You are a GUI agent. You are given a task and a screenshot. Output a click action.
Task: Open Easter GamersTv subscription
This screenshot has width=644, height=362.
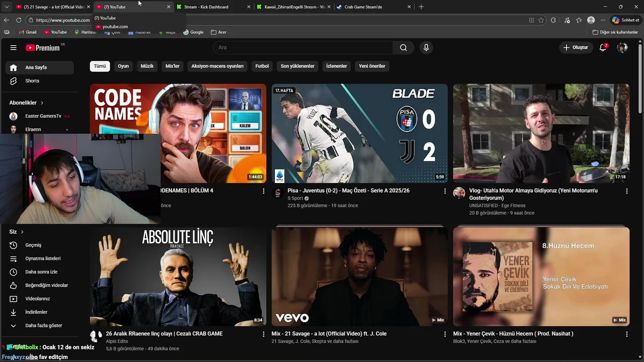(x=39, y=116)
